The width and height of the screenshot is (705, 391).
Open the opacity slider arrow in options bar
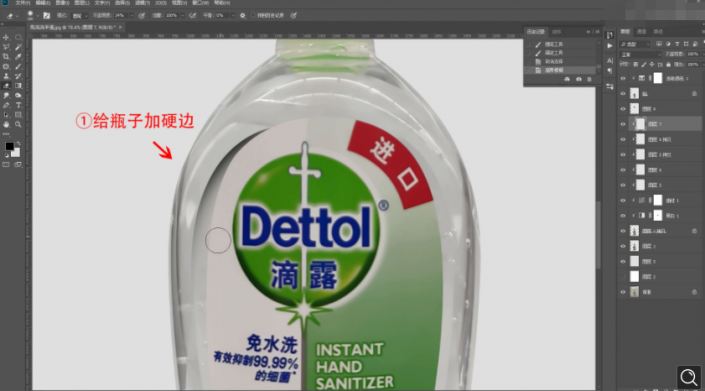pyautogui.click(x=132, y=15)
